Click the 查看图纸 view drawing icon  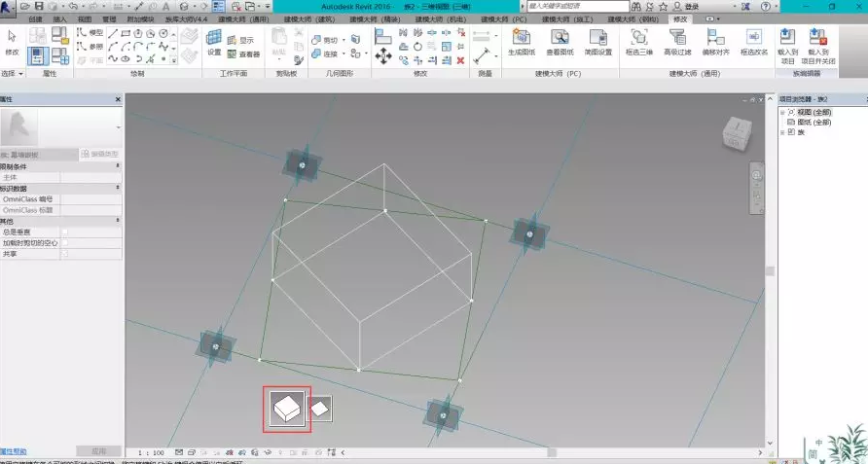[560, 43]
